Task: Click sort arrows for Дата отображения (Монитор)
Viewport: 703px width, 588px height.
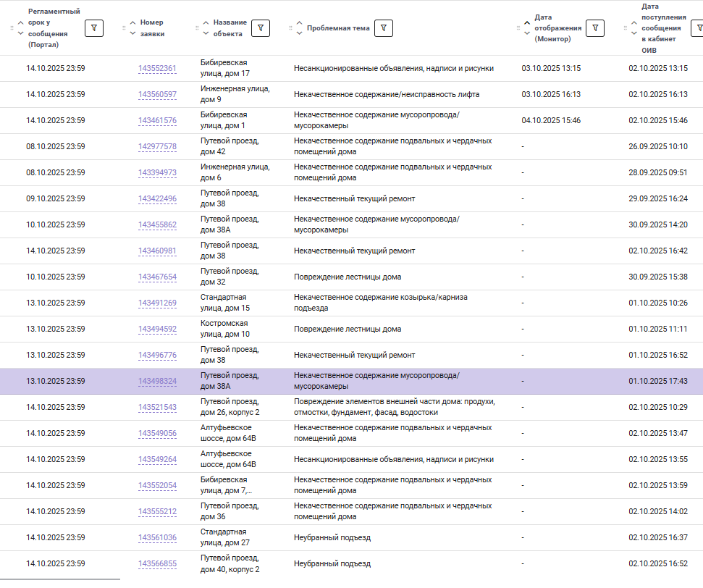Action: [x=527, y=28]
